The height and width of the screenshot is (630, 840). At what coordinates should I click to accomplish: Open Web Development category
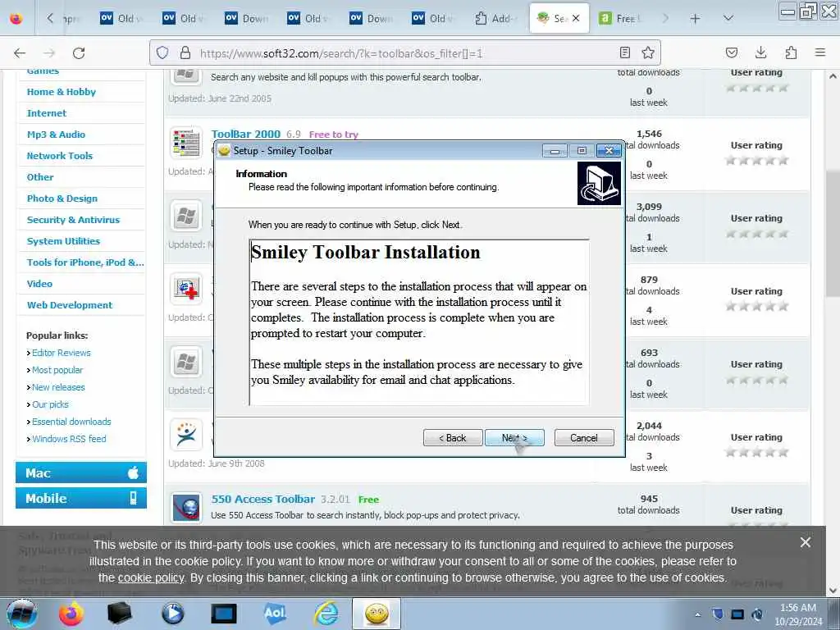[x=70, y=305]
